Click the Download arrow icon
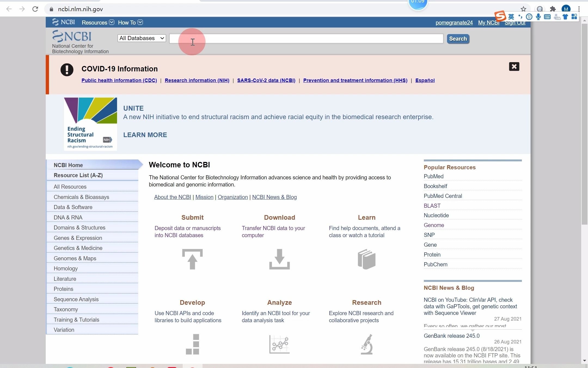 (x=279, y=259)
